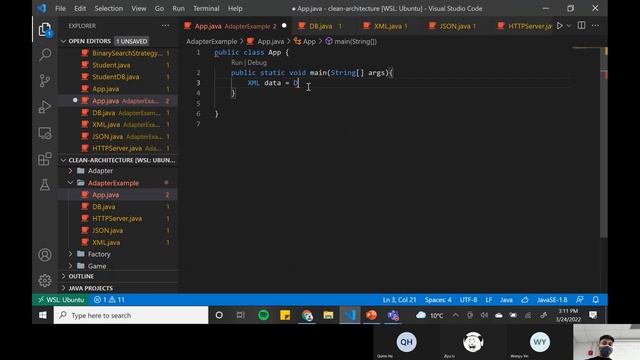Change LF end of line sequence
Viewport: 640px width, 360px height.
(x=489, y=300)
